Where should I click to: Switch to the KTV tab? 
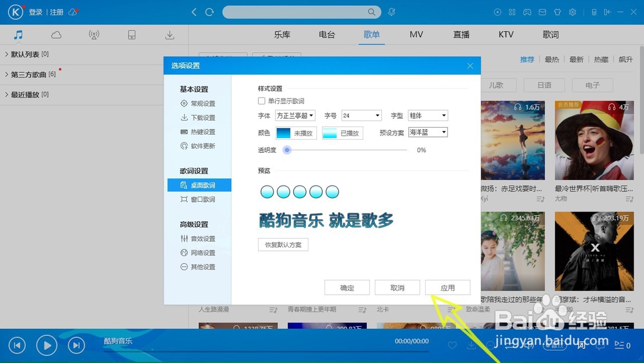tap(506, 35)
